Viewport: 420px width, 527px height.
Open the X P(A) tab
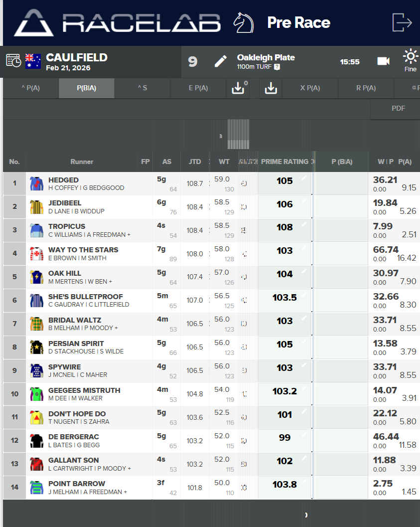[x=310, y=88]
